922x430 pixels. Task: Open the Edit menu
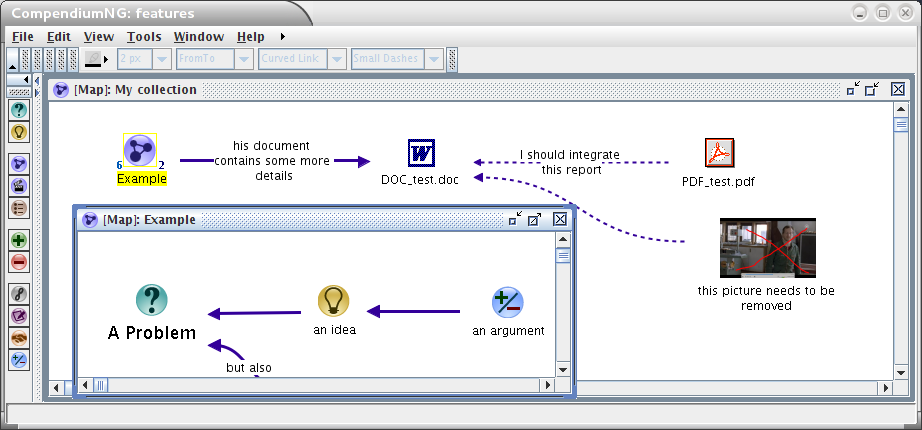[59, 36]
